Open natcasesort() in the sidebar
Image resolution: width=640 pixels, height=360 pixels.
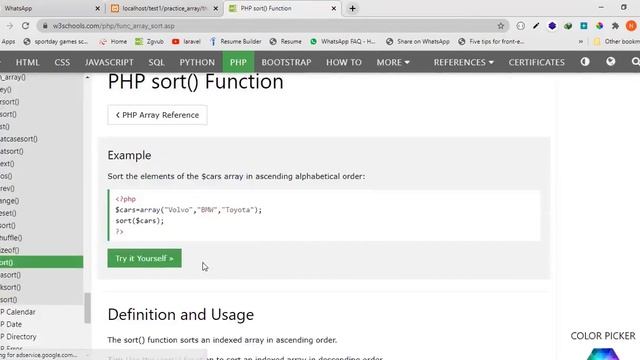coord(41,139)
